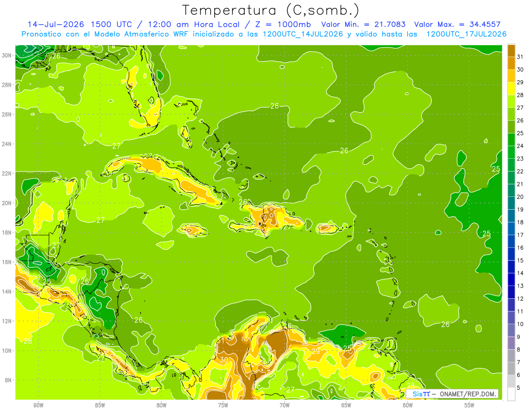Image resolution: width=532 pixels, height=411 pixels.
Task: Click the '1200UTC_14JUL2026' initialization time
Action: [302, 34]
